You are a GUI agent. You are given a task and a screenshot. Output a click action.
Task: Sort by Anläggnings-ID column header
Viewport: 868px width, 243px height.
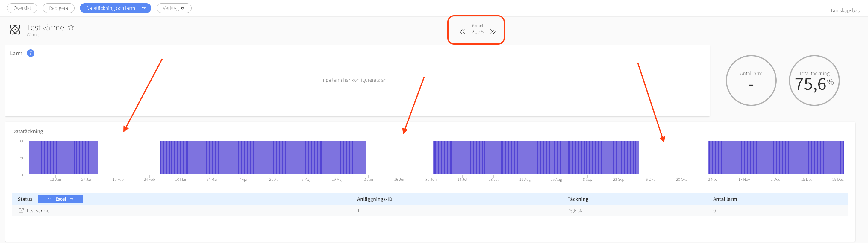(x=374, y=199)
